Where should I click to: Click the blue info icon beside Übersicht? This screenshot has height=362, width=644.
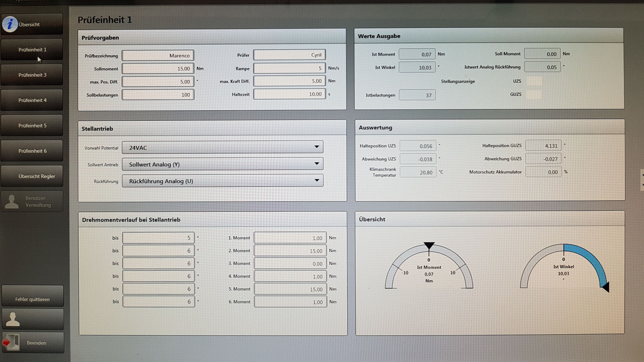pos(10,24)
